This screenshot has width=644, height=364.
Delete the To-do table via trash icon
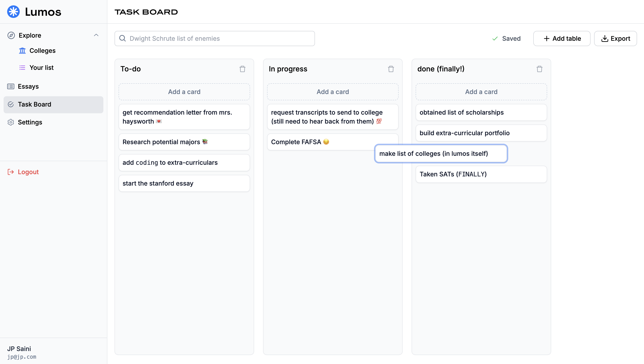pos(242,69)
